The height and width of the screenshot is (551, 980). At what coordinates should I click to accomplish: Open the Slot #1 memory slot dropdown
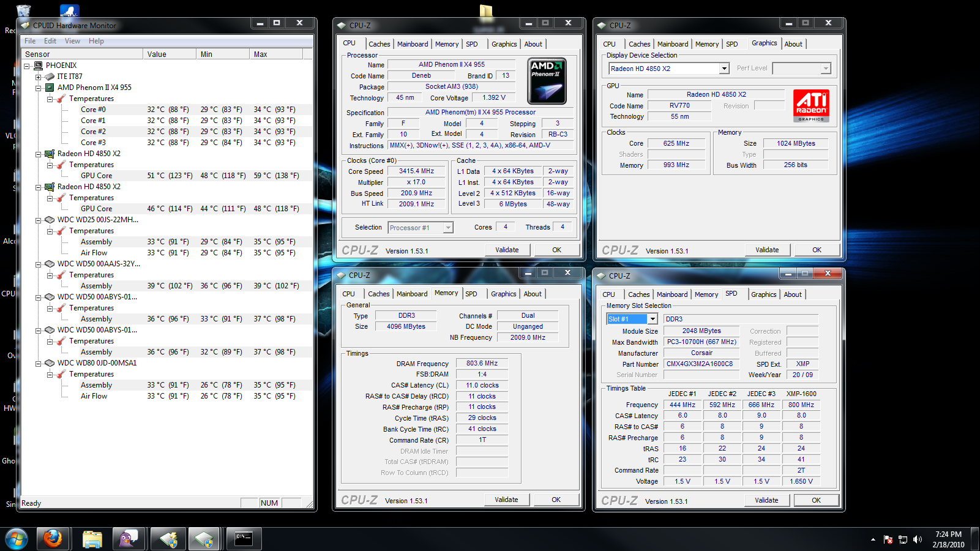[653, 319]
